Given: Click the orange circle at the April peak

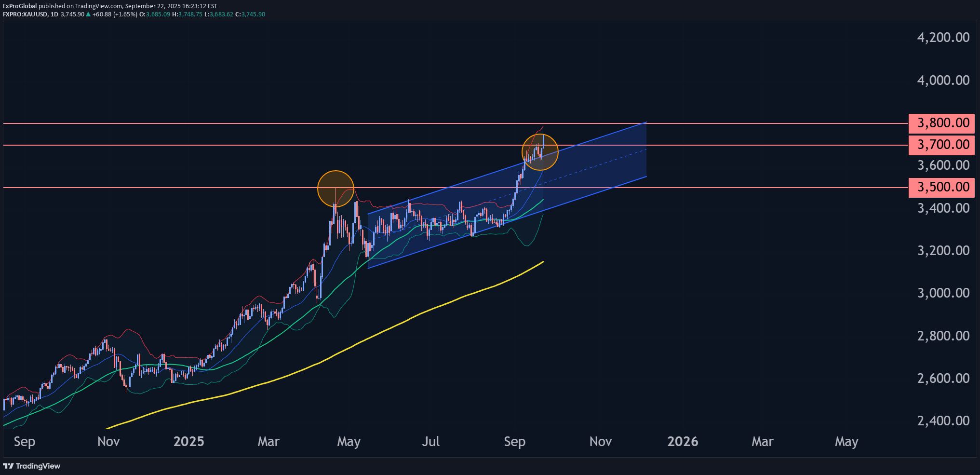Looking at the screenshot, I should [x=336, y=189].
